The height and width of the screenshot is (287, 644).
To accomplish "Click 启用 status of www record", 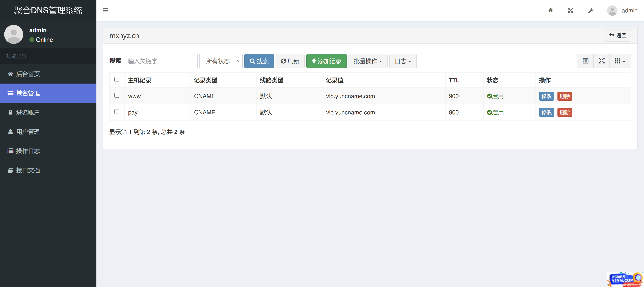I will pos(495,96).
